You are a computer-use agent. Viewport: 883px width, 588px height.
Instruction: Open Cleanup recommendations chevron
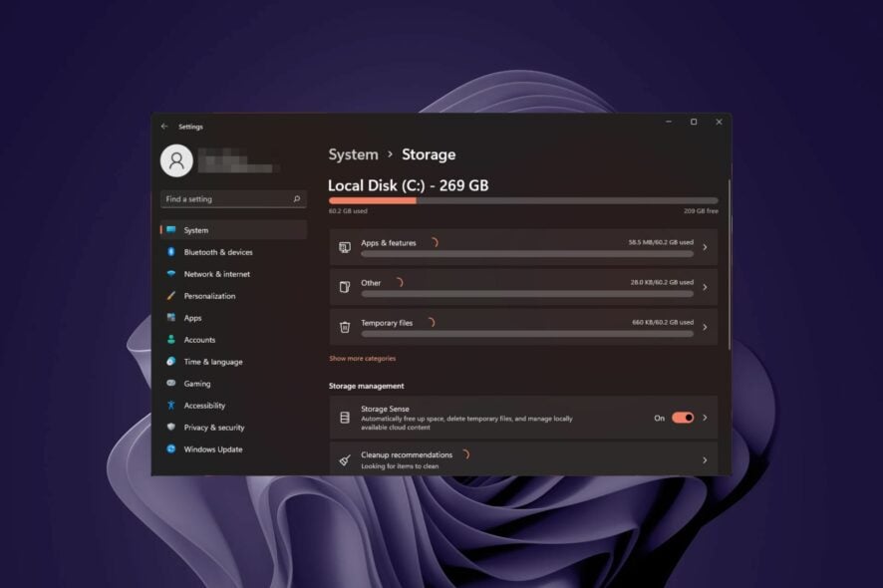(705, 460)
